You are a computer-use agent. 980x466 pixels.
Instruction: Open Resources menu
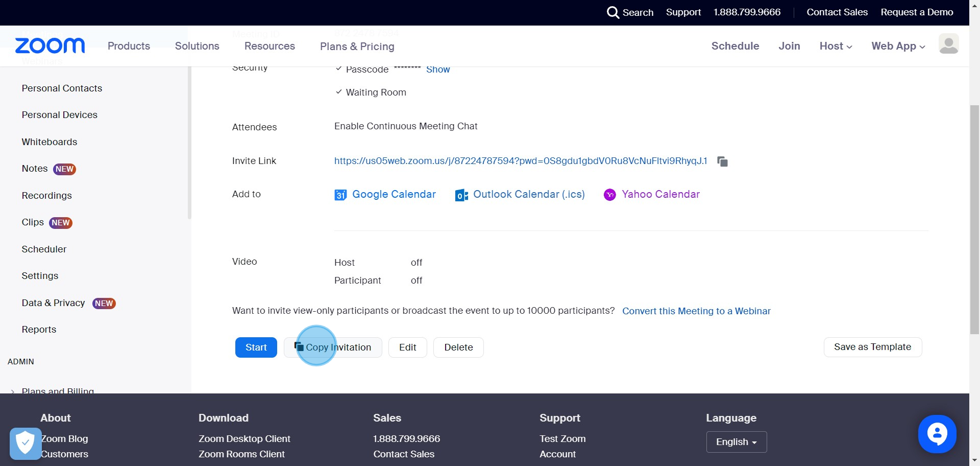269,46
